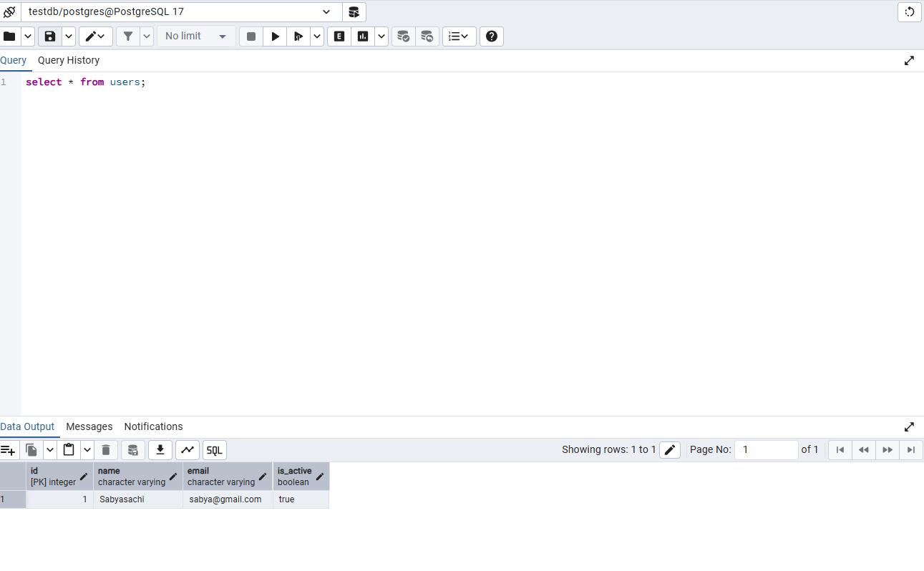This screenshot has height=571, width=924.
Task: Delete the selected row
Action: (106, 450)
